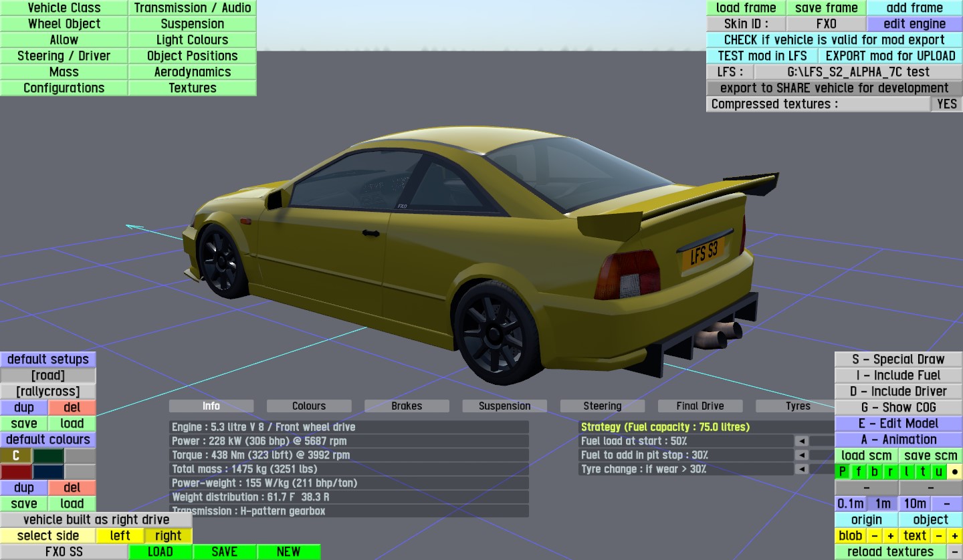
Task: Open the Aerodynamics menu
Action: pyautogui.click(x=193, y=72)
